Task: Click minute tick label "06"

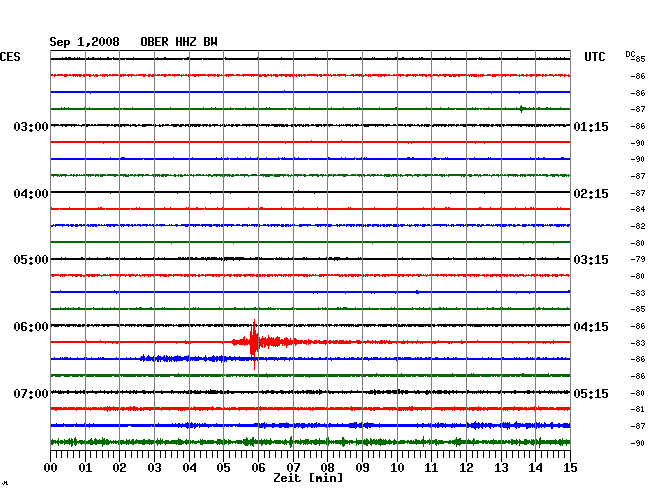Action: tap(258, 468)
